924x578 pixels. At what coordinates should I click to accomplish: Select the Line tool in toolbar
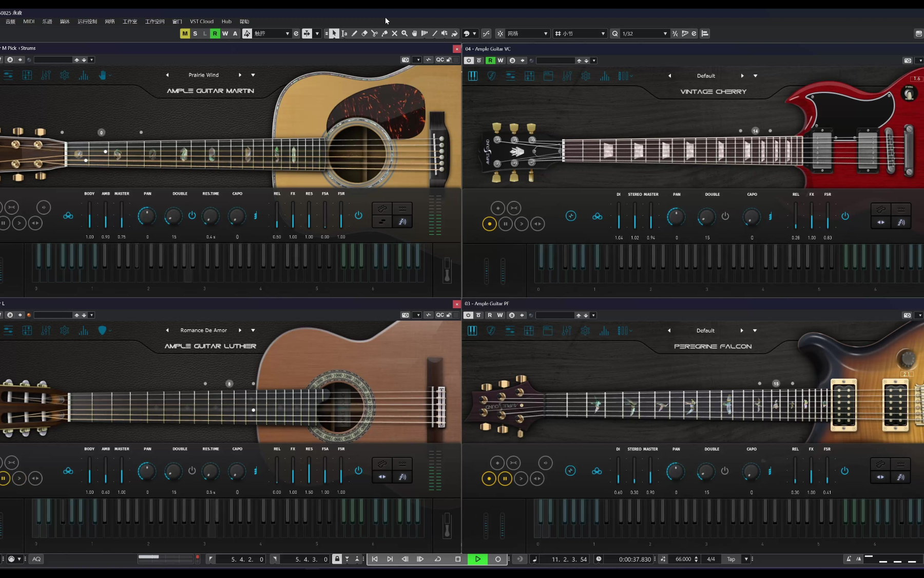click(435, 33)
